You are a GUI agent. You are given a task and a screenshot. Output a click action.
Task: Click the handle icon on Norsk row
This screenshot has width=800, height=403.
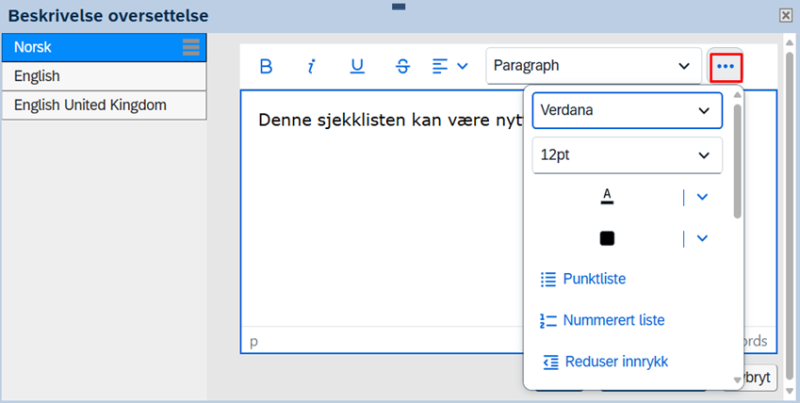coord(191,47)
